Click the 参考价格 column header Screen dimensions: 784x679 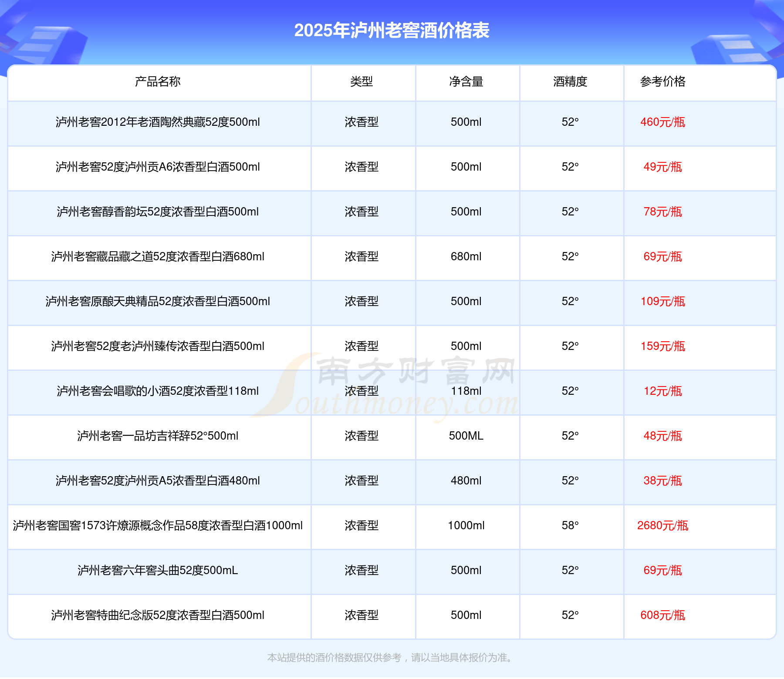tap(662, 81)
